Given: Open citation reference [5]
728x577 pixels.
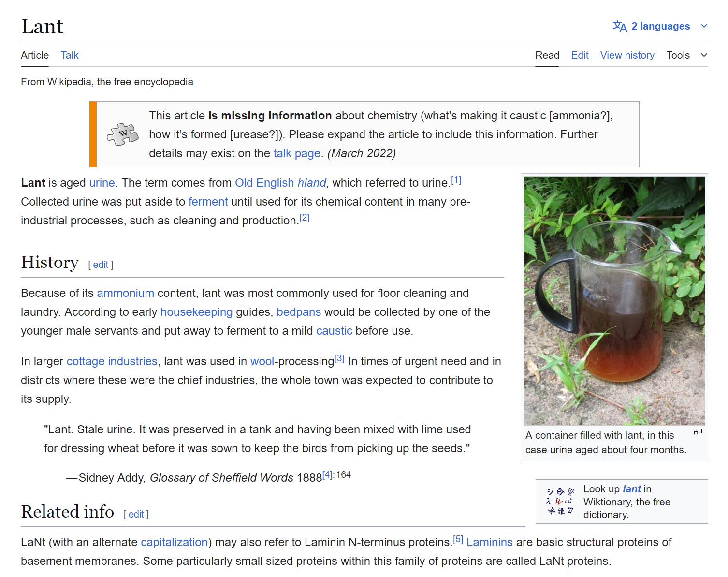Looking at the screenshot, I should [x=458, y=539].
